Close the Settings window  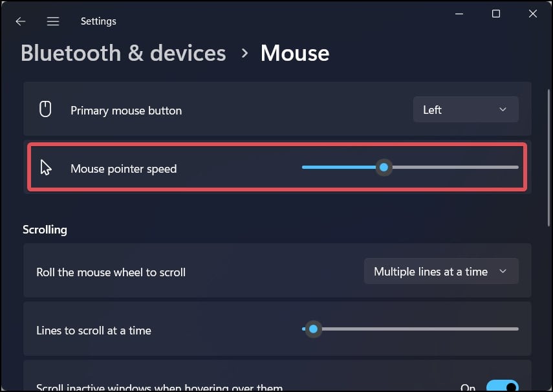pyautogui.click(x=533, y=14)
